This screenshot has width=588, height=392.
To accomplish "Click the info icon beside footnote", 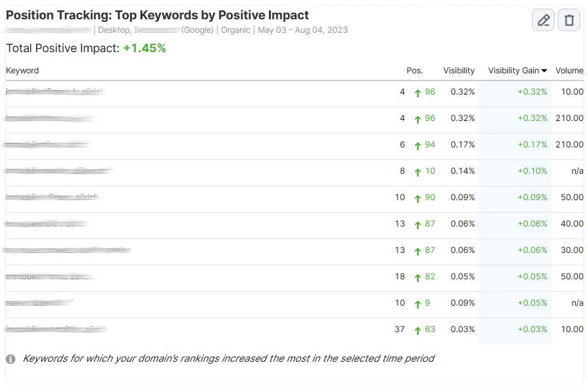I will click(11, 359).
